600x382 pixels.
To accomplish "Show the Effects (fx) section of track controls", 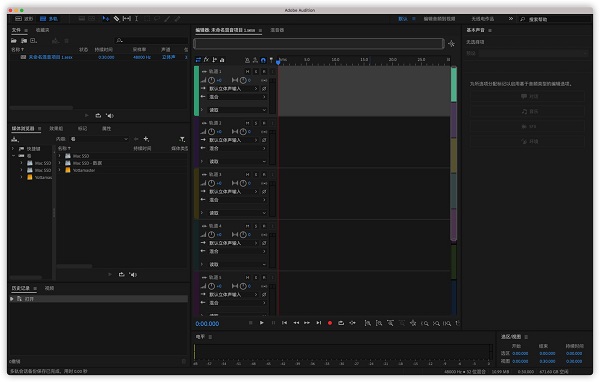I will tap(206, 60).
